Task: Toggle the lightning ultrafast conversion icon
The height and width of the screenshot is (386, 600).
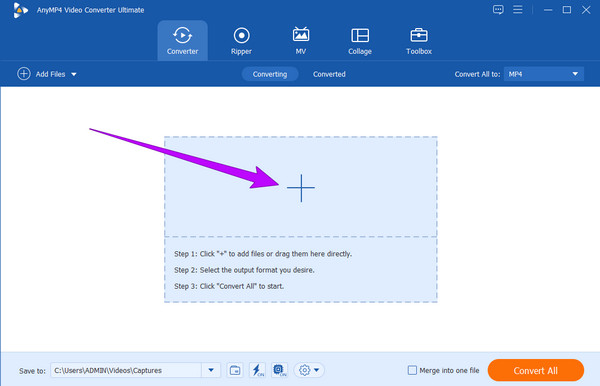Action: (x=257, y=370)
